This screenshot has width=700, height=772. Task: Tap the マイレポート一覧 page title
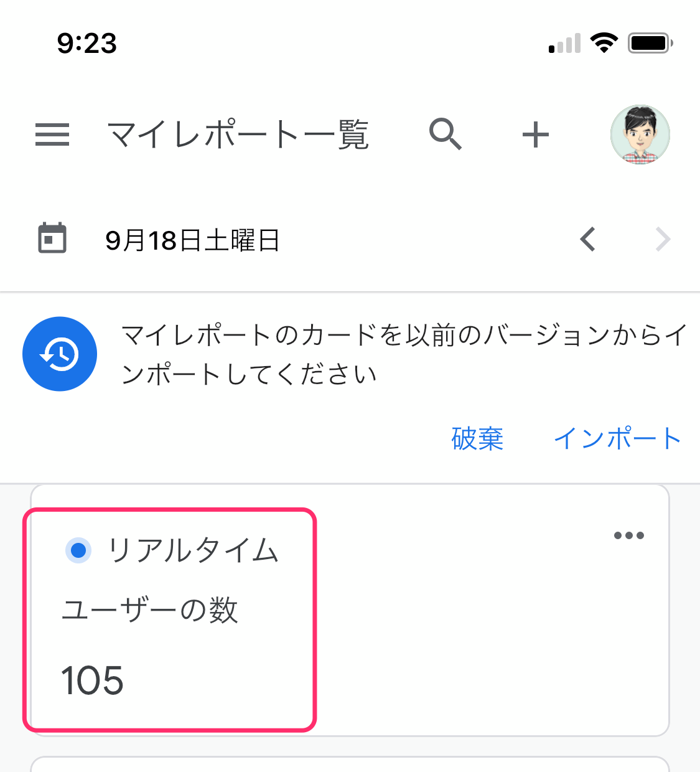pyautogui.click(x=238, y=135)
